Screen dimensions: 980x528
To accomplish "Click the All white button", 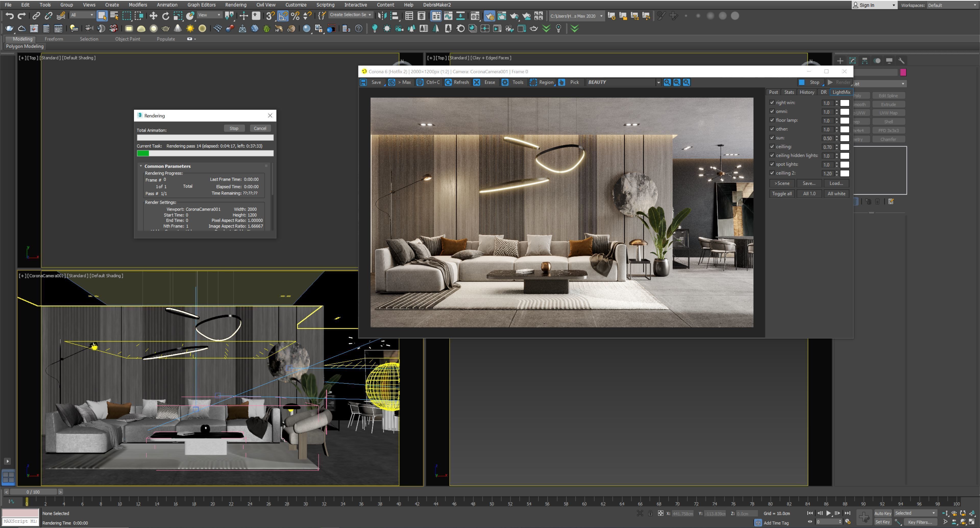I will pos(836,194).
